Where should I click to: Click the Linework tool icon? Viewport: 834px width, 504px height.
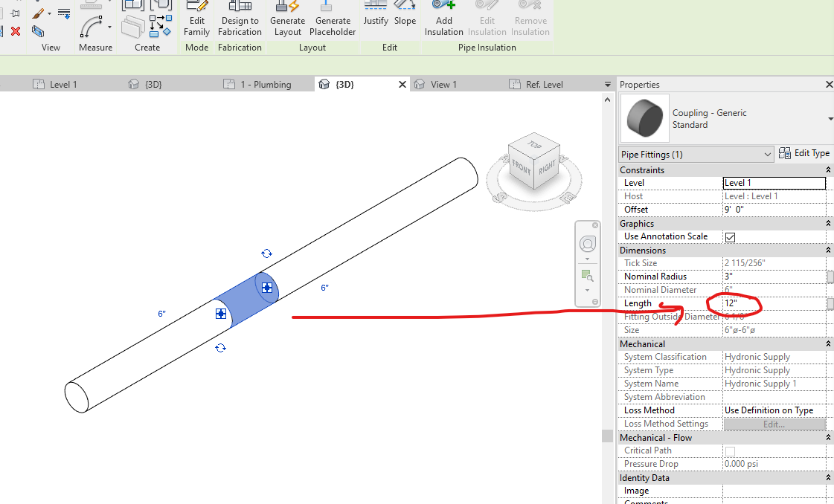coord(64,13)
